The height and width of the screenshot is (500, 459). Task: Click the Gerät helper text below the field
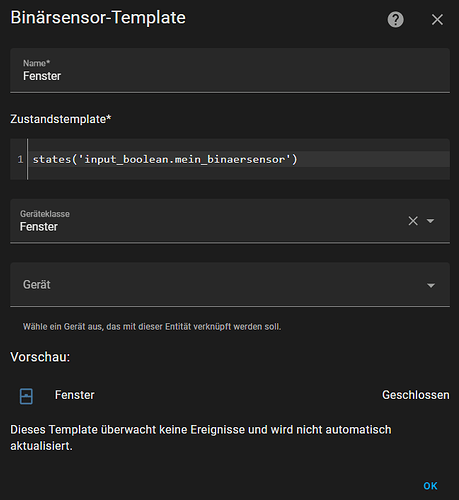point(152,327)
